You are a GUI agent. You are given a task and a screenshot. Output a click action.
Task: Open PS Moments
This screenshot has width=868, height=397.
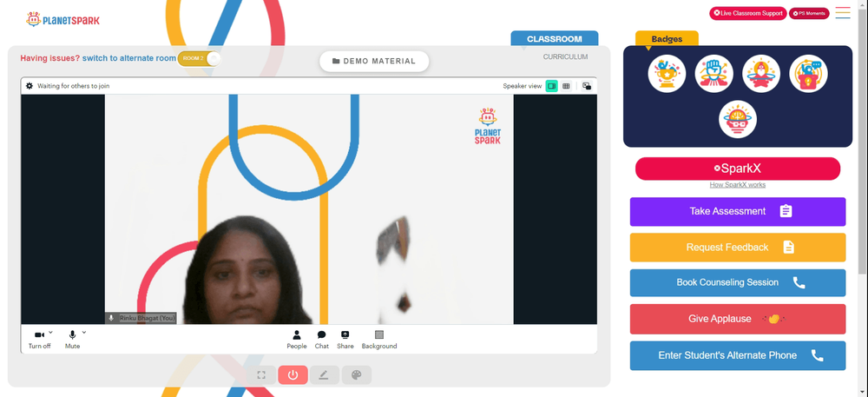[x=809, y=13]
